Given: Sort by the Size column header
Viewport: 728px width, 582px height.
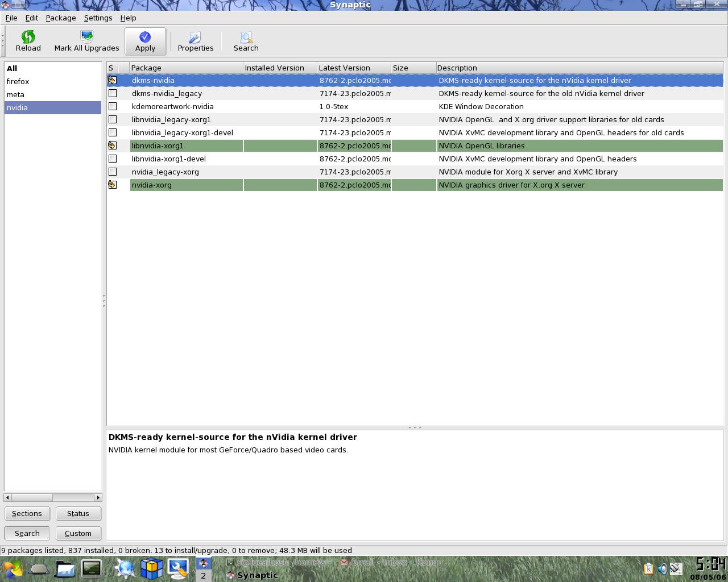Looking at the screenshot, I should point(413,68).
